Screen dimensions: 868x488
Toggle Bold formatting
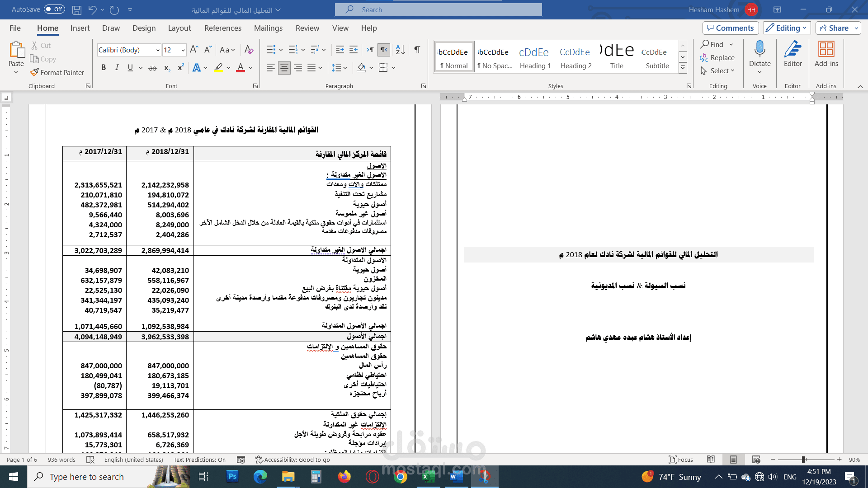point(104,68)
